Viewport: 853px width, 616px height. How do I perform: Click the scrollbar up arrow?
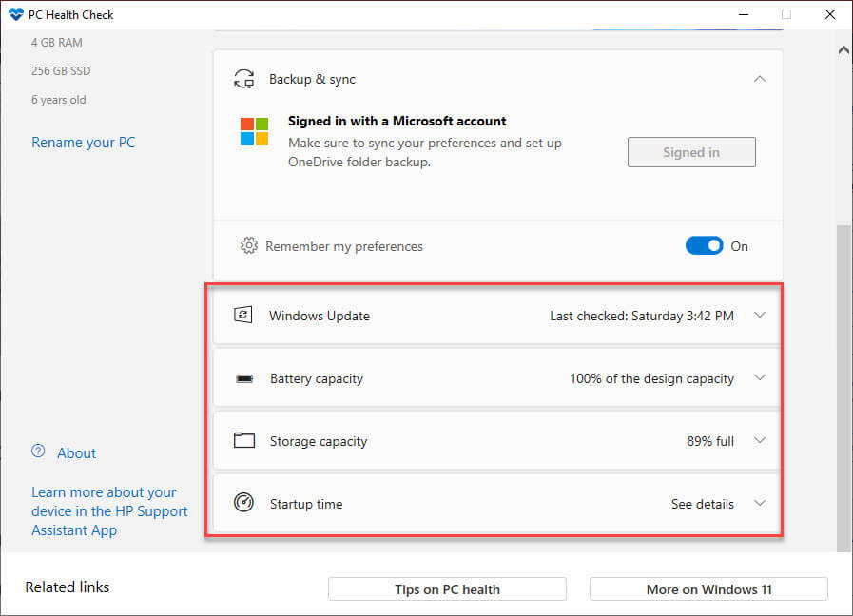pos(843,49)
